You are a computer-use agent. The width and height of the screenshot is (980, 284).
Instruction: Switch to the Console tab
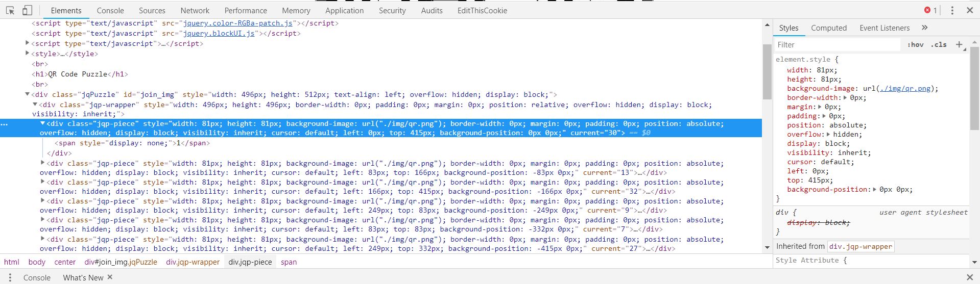point(110,10)
